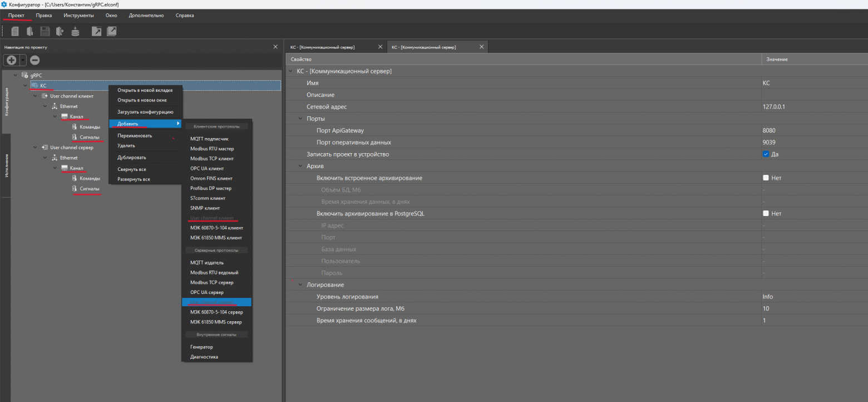The image size is (868, 402).
Task: Open the Инструменты menu
Action: click(78, 16)
